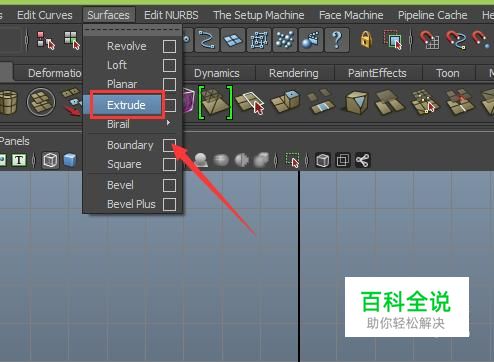Click the bridge faces shelf icon

pos(321,101)
